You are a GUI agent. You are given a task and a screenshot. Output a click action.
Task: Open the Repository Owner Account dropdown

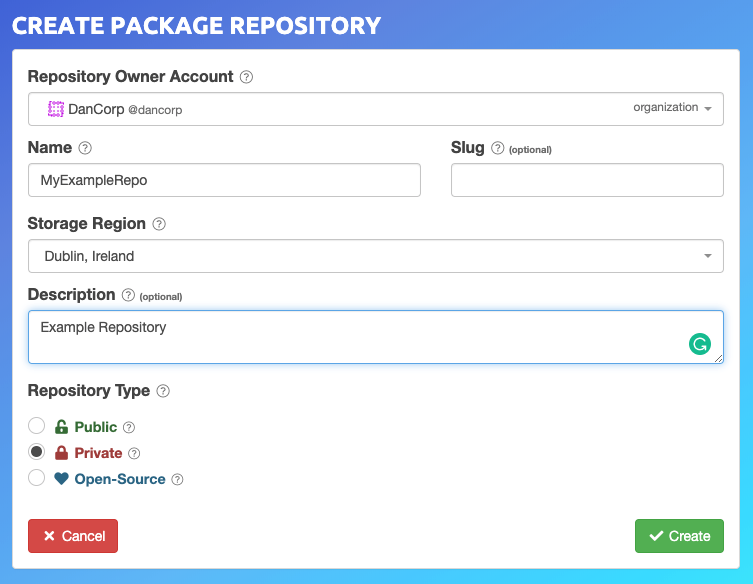(x=376, y=109)
